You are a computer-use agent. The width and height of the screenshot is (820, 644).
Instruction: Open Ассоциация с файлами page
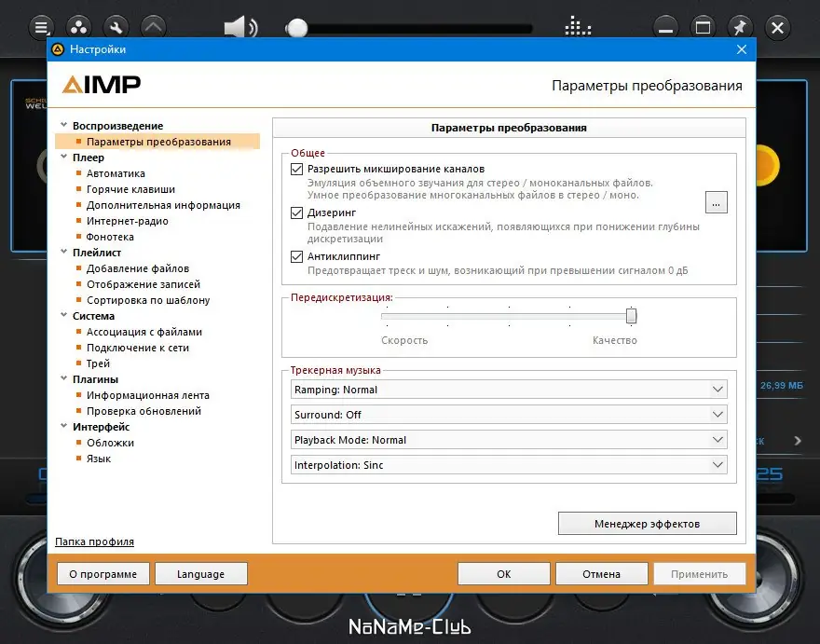click(143, 332)
